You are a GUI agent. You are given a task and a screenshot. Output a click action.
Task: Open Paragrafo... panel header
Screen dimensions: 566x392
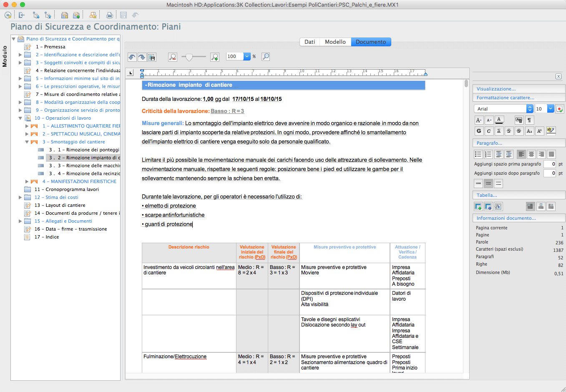[519, 143]
